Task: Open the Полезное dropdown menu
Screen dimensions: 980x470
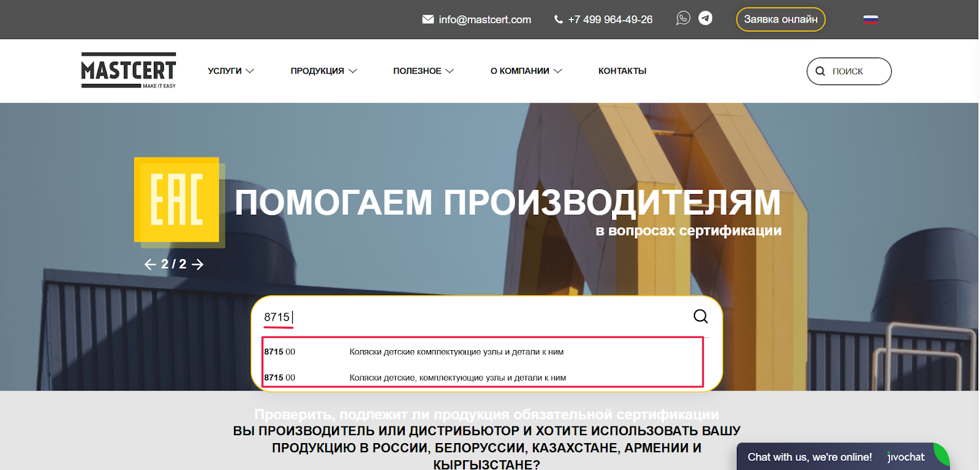Action: [423, 71]
